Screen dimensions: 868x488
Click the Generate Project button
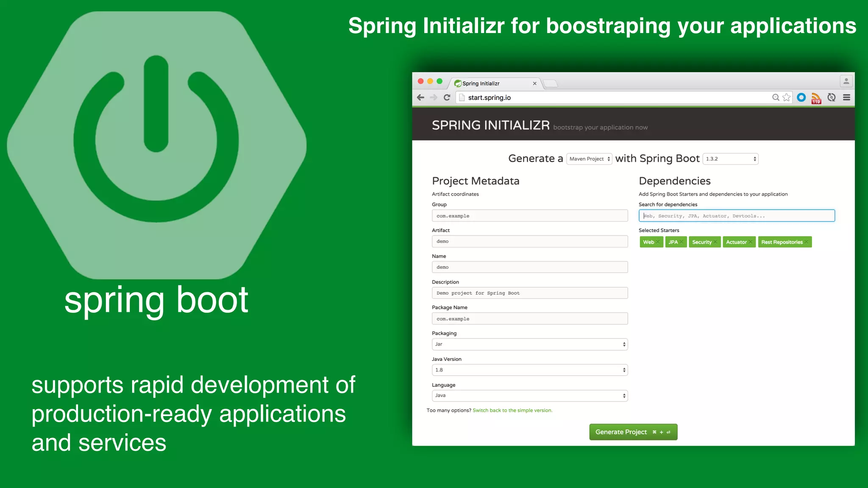coord(633,432)
